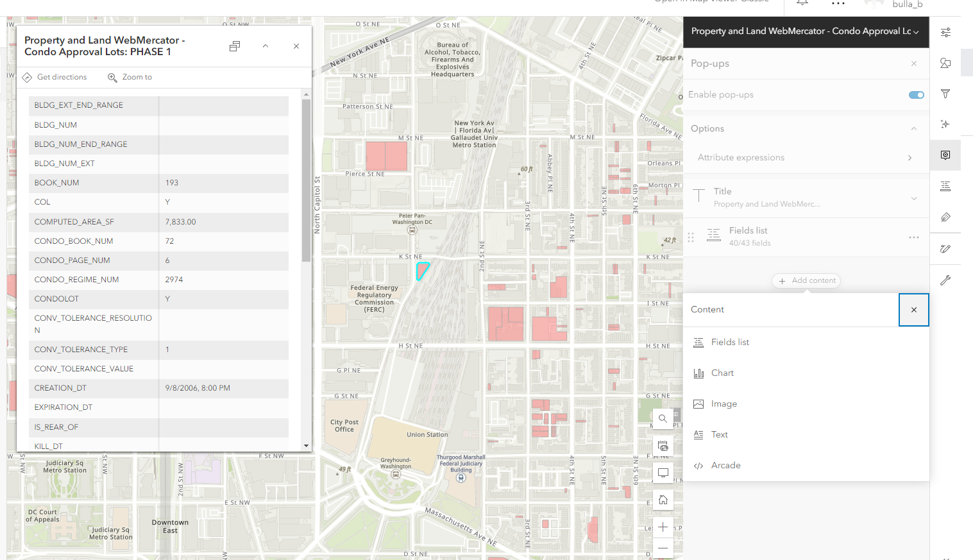Choose Arcade from the Content list
This screenshot has width=973, height=560.
(x=725, y=466)
